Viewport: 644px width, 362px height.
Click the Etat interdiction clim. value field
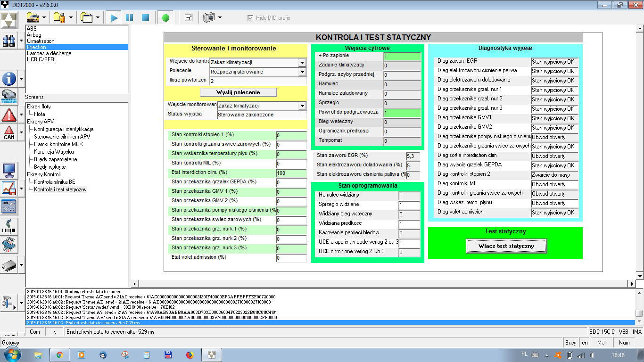pyautogui.click(x=291, y=173)
